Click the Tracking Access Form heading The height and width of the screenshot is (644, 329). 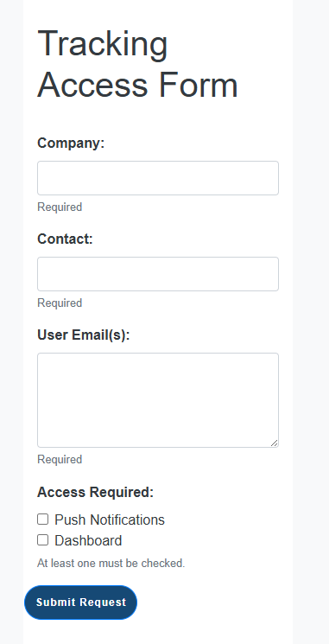137,64
